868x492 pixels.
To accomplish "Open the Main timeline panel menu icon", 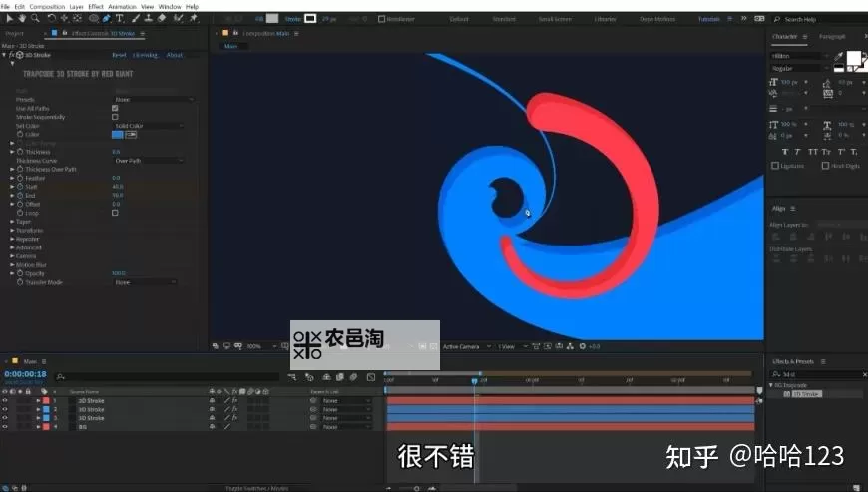I will [x=44, y=361].
